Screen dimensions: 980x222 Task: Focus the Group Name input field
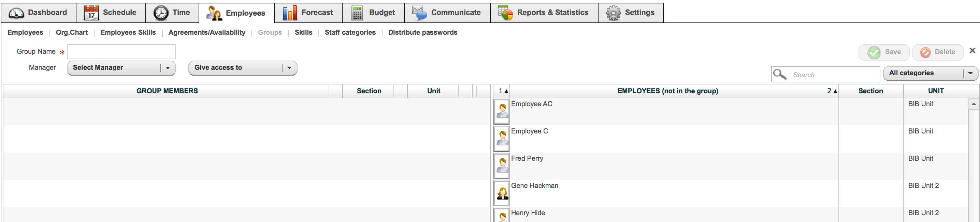click(121, 52)
